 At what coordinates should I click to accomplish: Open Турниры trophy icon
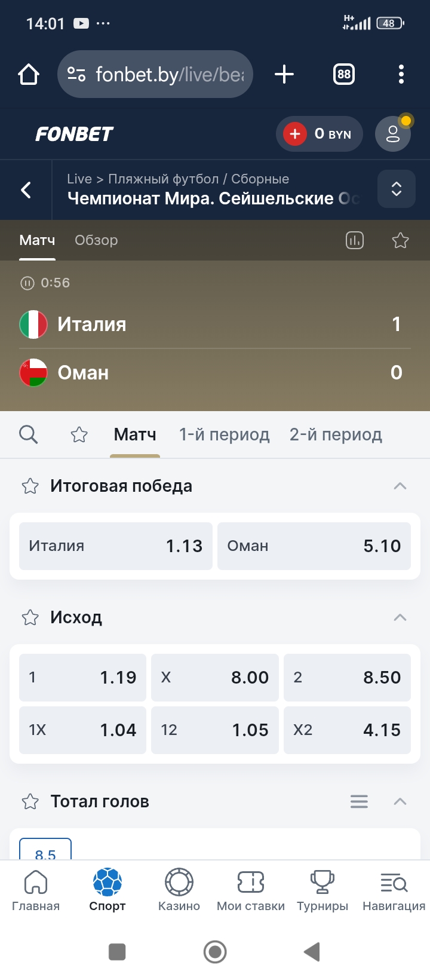click(322, 889)
